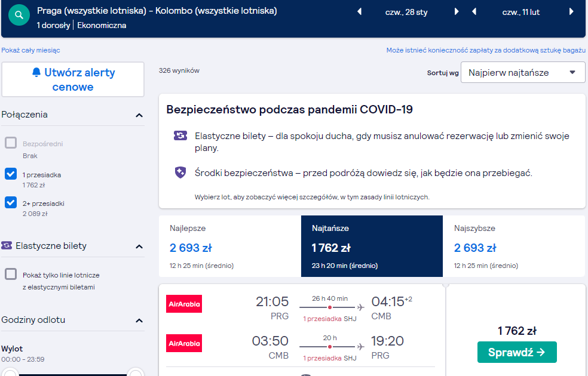This screenshot has height=376, width=588.
Task: Enable only airlines with flexible tickets
Action: click(x=11, y=274)
